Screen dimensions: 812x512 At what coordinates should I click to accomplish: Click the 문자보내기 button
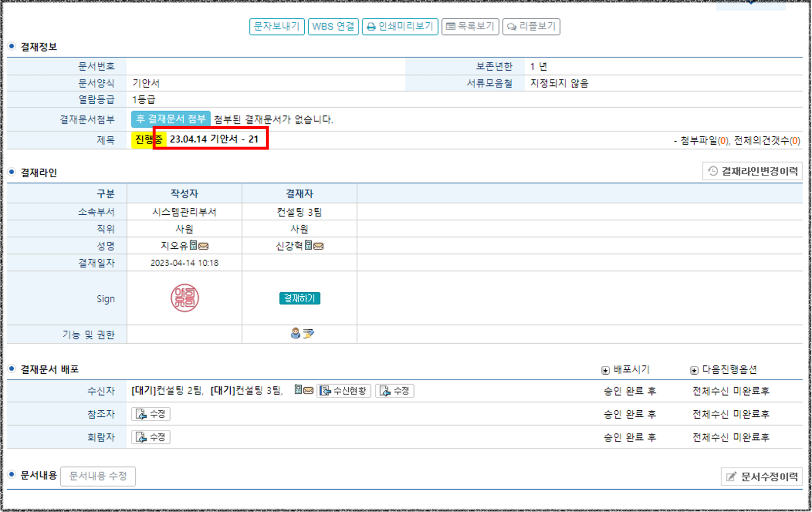click(277, 26)
